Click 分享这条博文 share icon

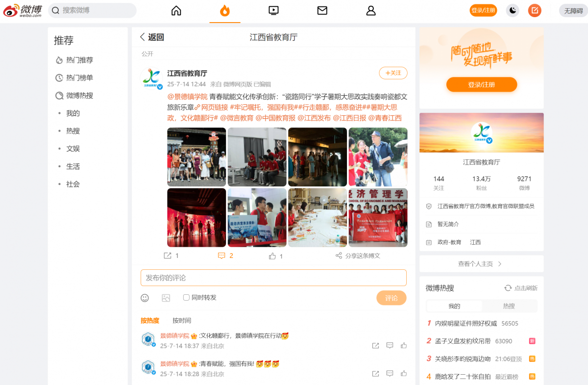(x=339, y=256)
